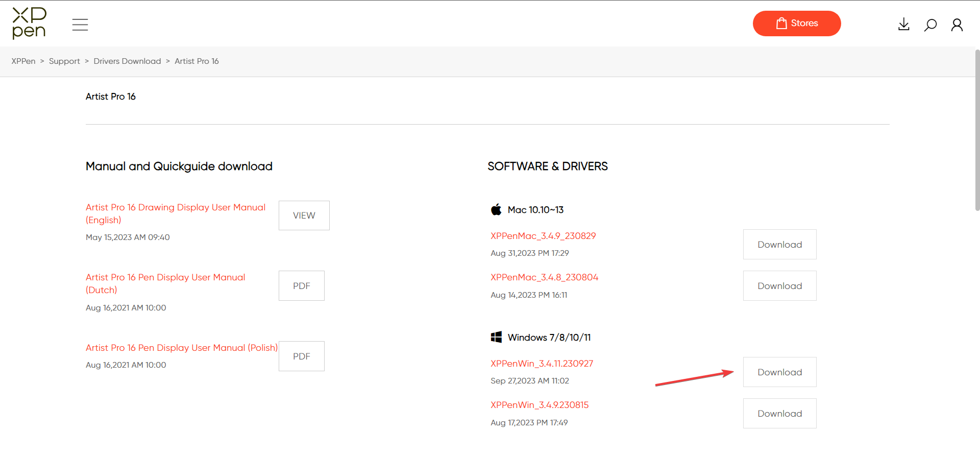Download XPPenMac_3.4.8_230804 driver

tap(780, 286)
